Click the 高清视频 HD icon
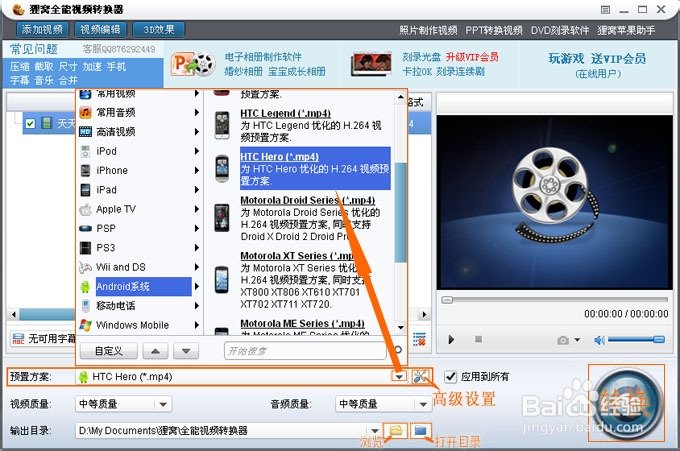Screen dimensions: 680x451 point(85,132)
